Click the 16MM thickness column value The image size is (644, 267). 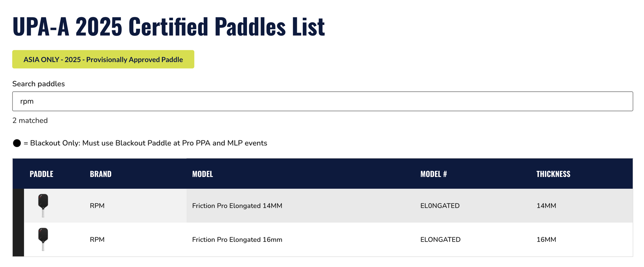click(x=546, y=240)
